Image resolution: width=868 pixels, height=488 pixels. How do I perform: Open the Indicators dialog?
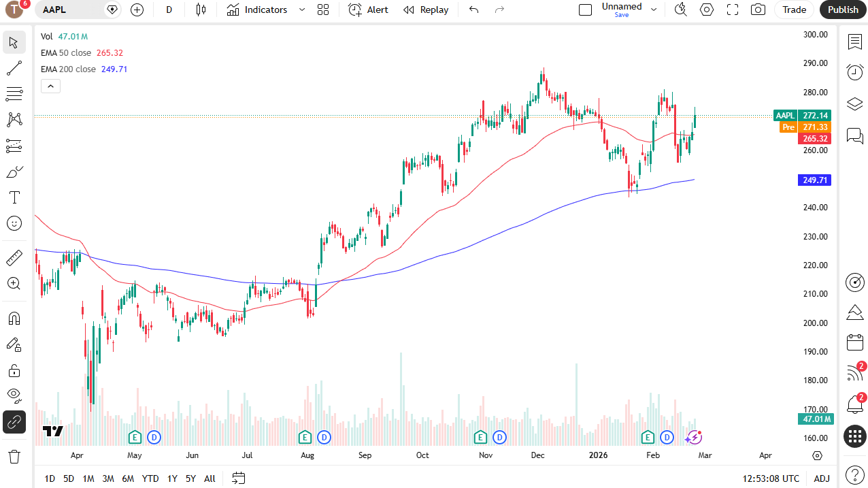[x=257, y=10]
